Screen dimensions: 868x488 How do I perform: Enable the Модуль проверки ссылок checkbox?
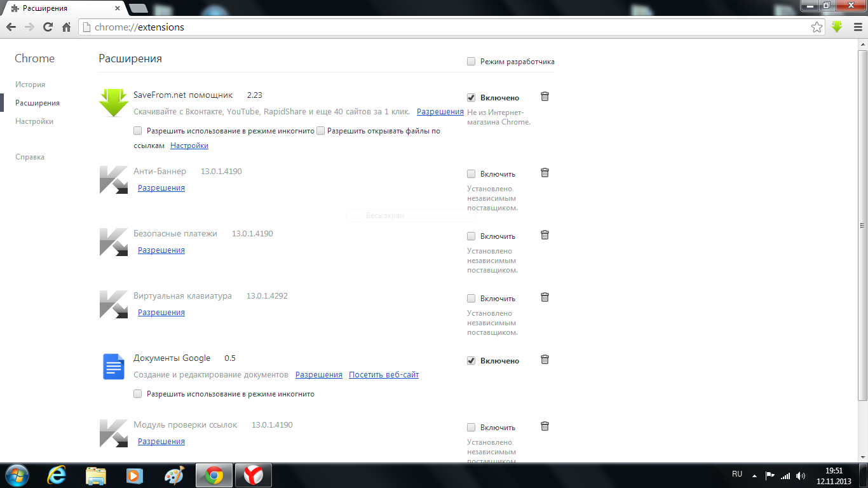click(471, 428)
